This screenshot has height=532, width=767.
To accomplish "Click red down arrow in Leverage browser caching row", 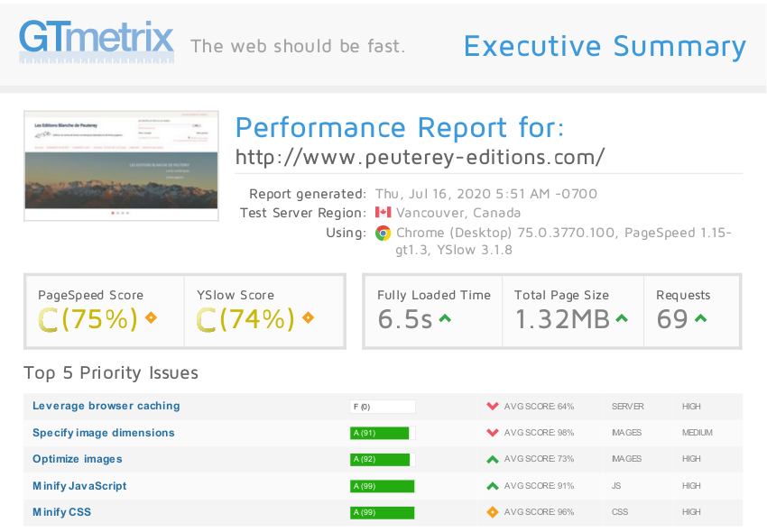I will pos(493,406).
